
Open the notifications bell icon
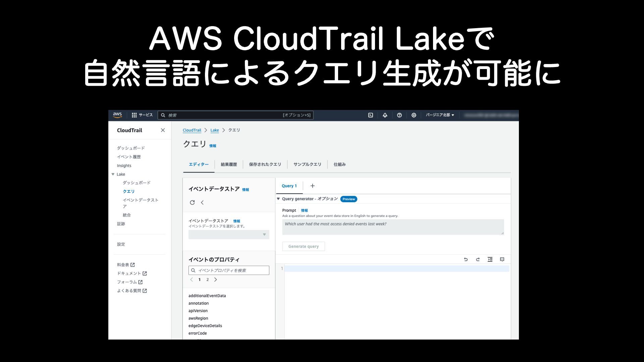point(385,115)
